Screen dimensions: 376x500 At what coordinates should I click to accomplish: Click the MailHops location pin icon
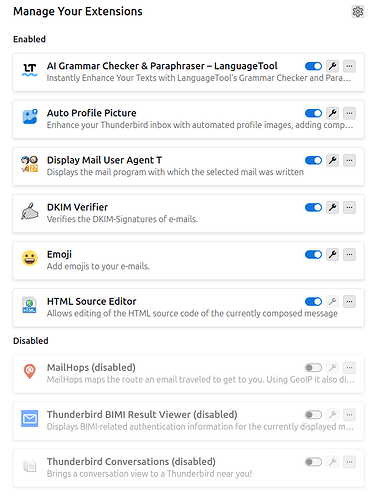(x=30, y=371)
